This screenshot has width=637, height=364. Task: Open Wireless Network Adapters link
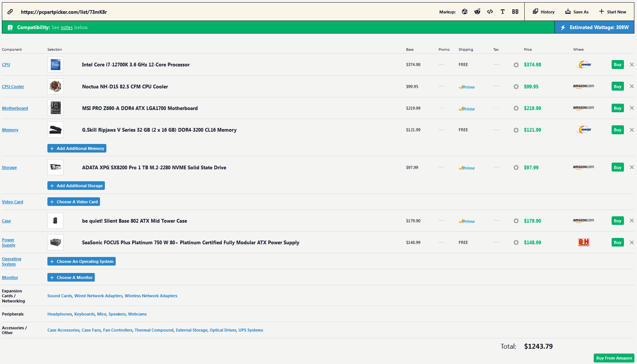151,296
